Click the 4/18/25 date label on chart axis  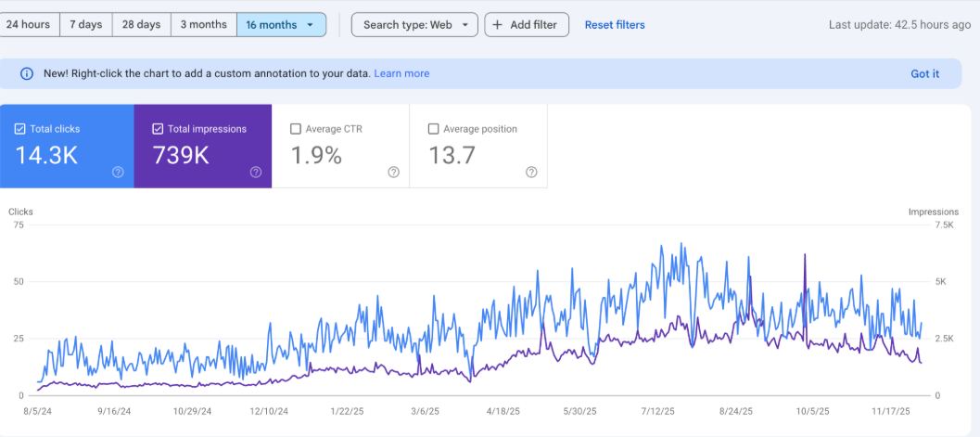(502, 411)
